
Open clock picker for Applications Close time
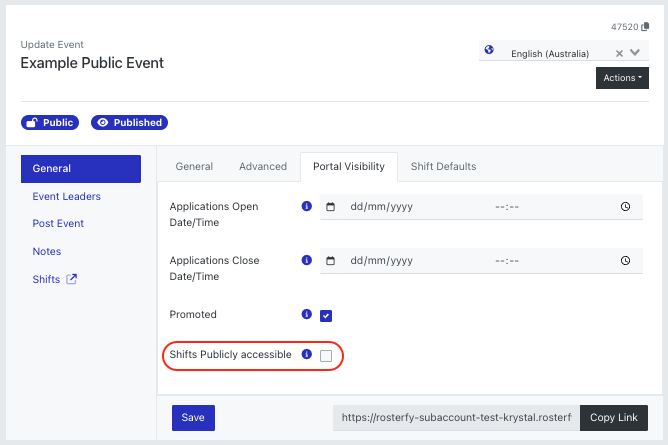[625, 261]
